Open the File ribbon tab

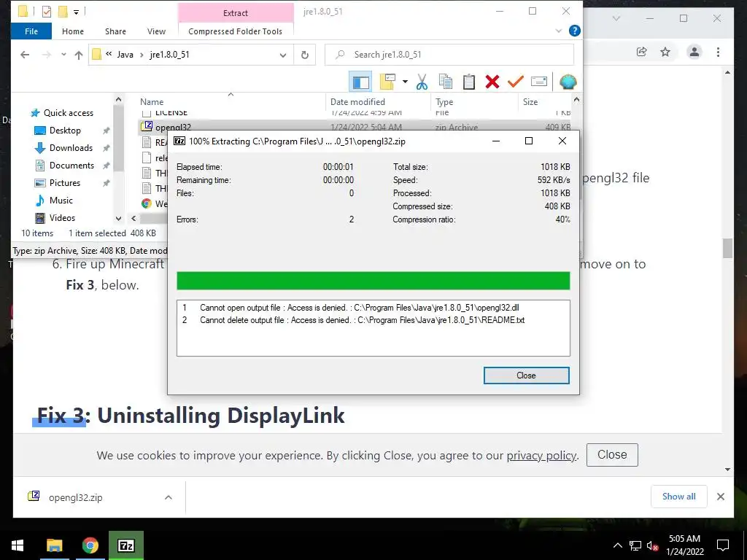click(31, 31)
